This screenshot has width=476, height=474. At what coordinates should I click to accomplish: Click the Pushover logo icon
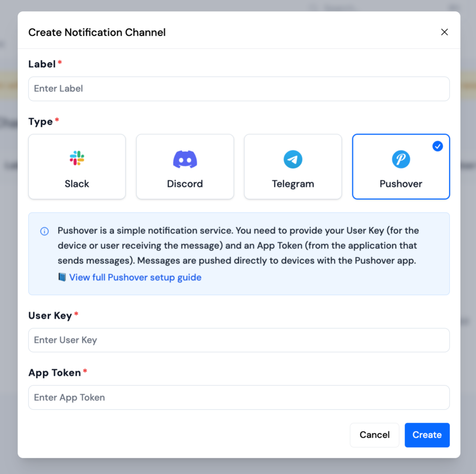click(401, 159)
